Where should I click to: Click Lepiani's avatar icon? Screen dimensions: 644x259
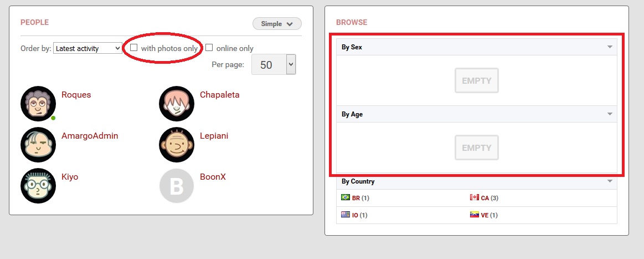(x=177, y=144)
